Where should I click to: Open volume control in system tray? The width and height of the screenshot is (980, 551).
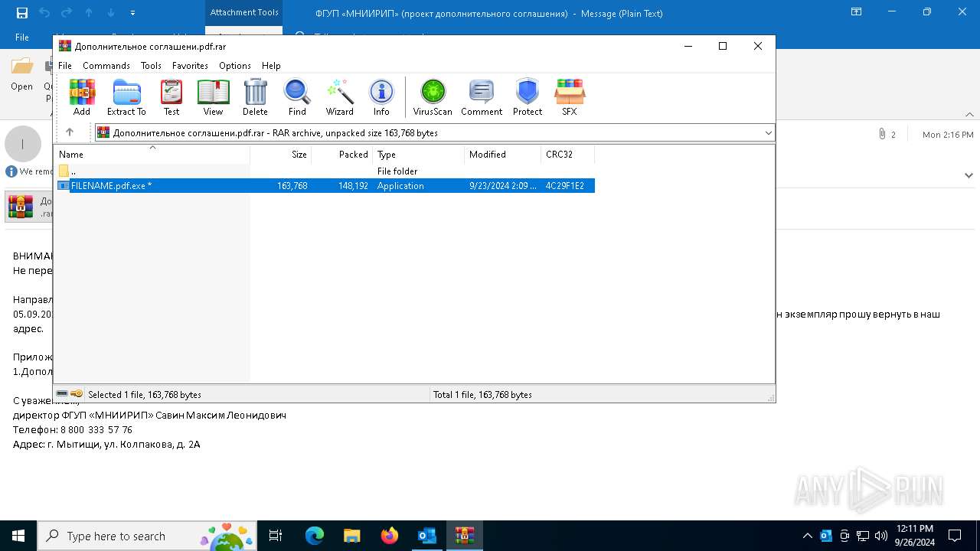(x=880, y=536)
